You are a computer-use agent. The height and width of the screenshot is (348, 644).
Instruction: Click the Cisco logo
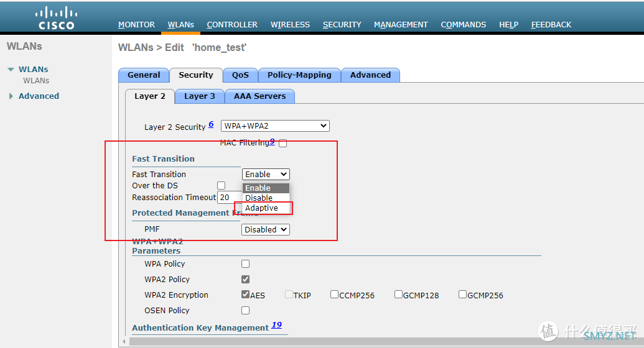point(57,19)
